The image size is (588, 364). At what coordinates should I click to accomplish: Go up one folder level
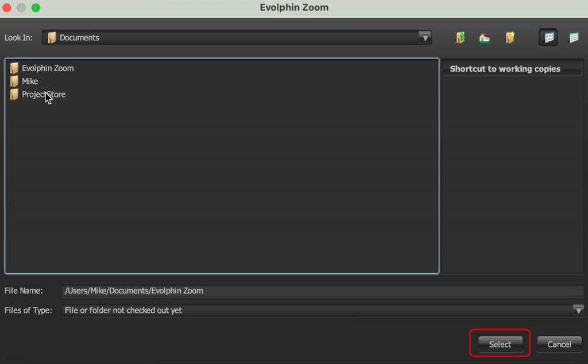coord(460,37)
